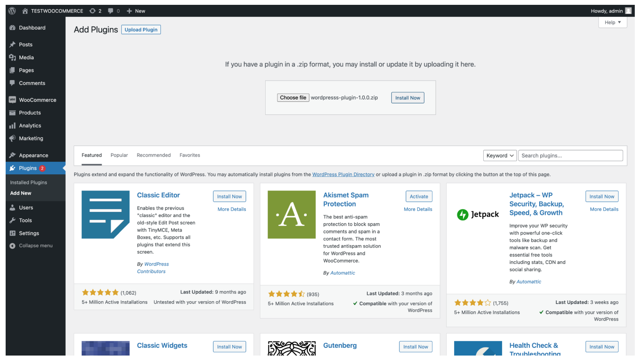Switch to the Featured tab

point(92,155)
